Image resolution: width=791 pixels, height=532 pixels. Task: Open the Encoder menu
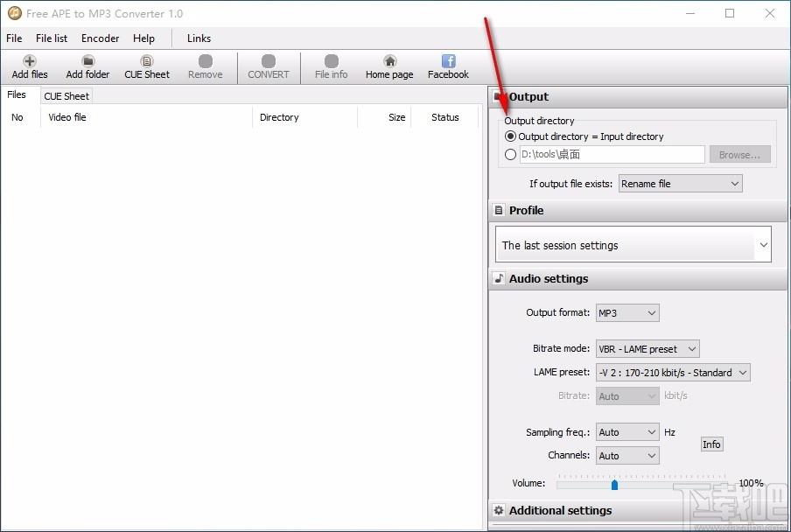click(100, 38)
